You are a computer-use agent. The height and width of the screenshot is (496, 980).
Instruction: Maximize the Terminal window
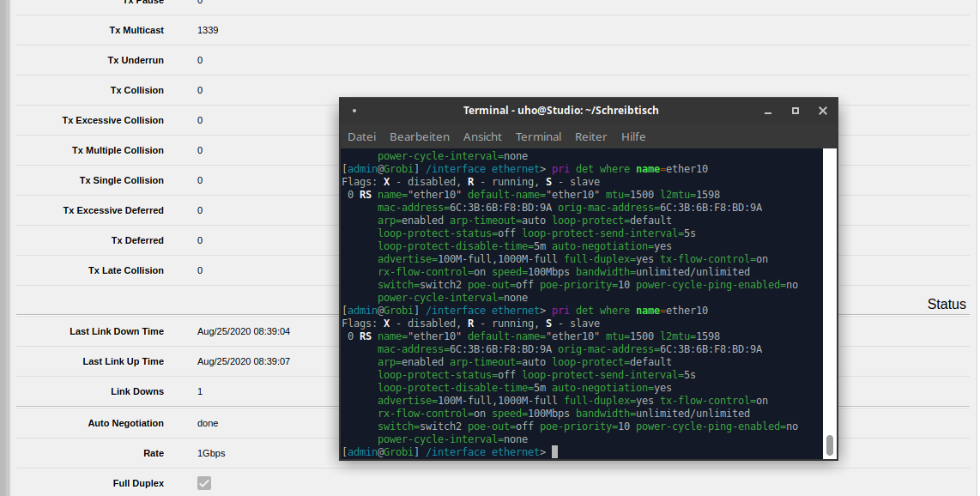[795, 111]
